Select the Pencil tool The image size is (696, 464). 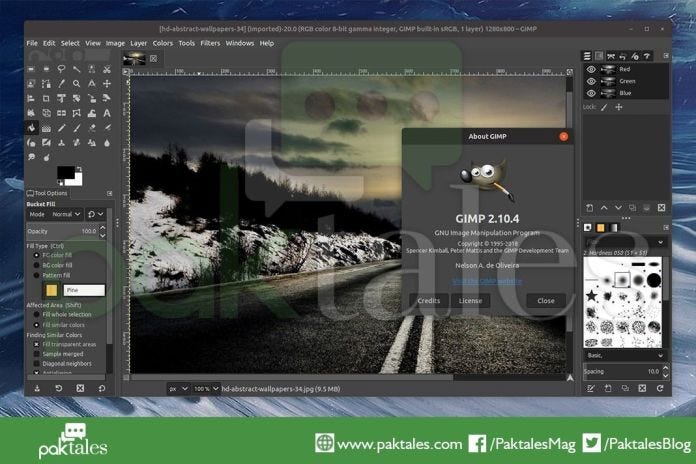(61, 128)
